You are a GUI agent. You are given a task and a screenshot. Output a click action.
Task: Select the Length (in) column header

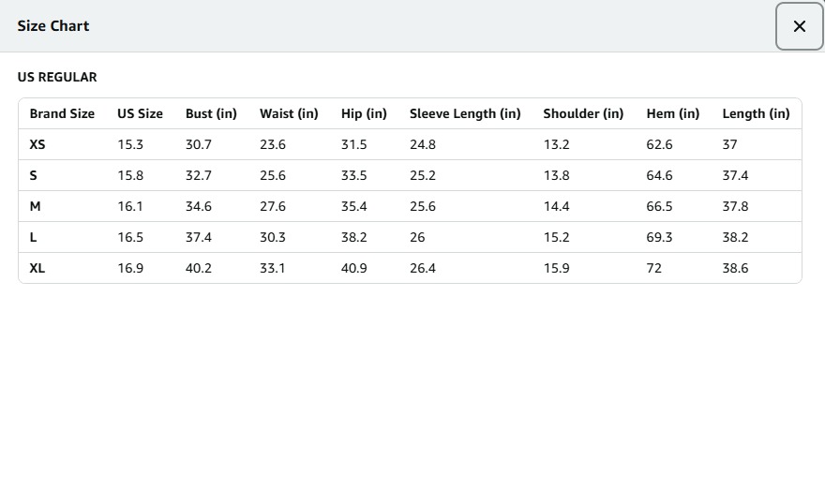pos(756,113)
